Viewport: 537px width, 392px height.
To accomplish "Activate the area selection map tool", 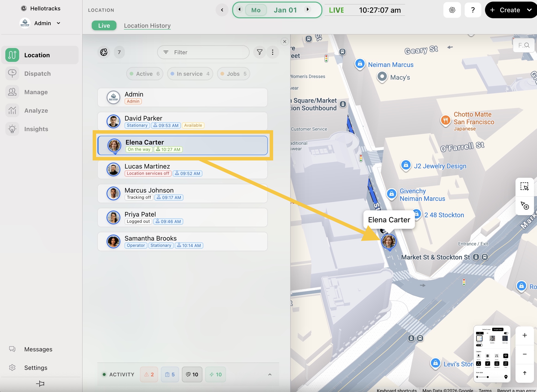I will tap(524, 187).
